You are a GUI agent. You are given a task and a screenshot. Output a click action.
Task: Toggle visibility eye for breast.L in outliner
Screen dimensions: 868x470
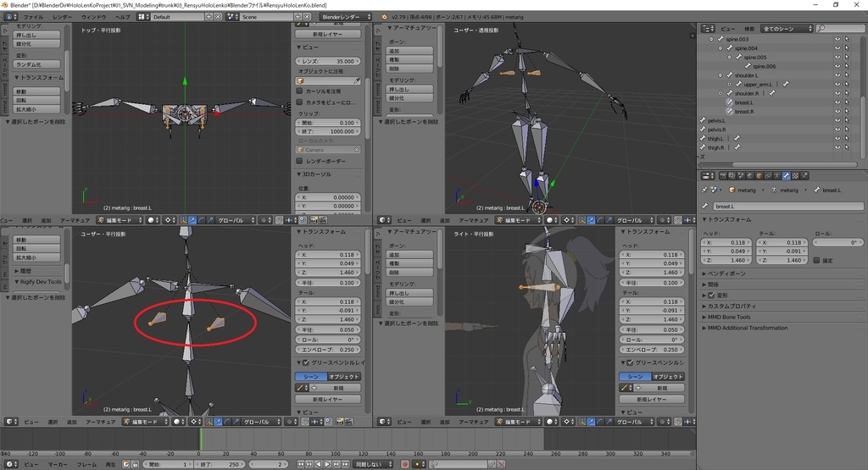pos(837,102)
